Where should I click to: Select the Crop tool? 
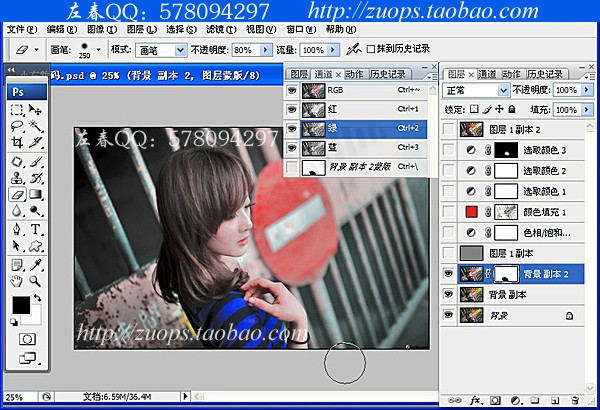(17, 142)
